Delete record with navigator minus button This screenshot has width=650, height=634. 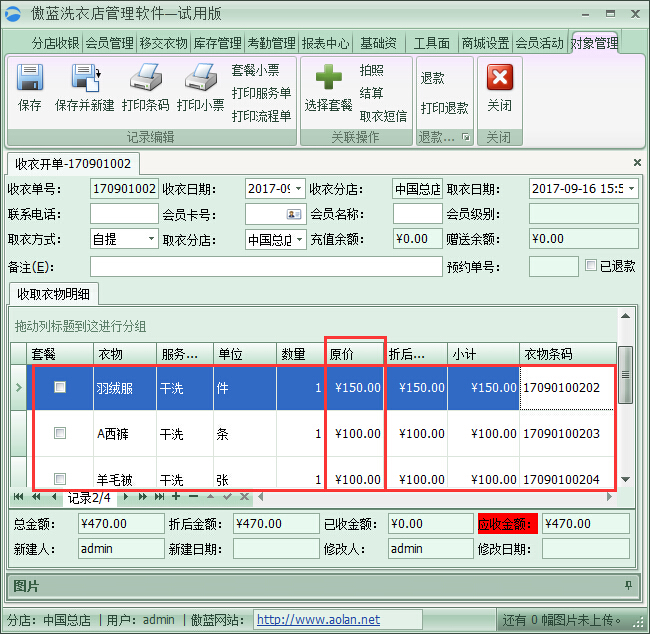click(193, 496)
